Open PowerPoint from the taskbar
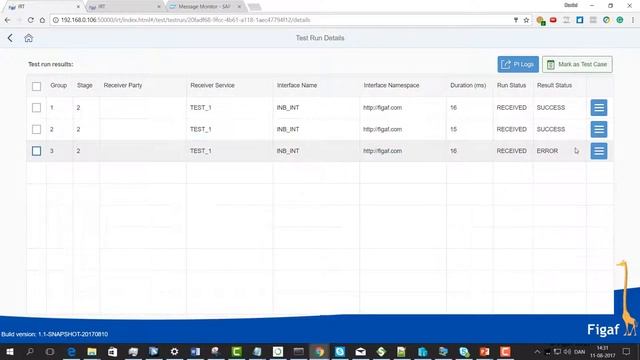The width and height of the screenshot is (640, 360). pos(484,351)
